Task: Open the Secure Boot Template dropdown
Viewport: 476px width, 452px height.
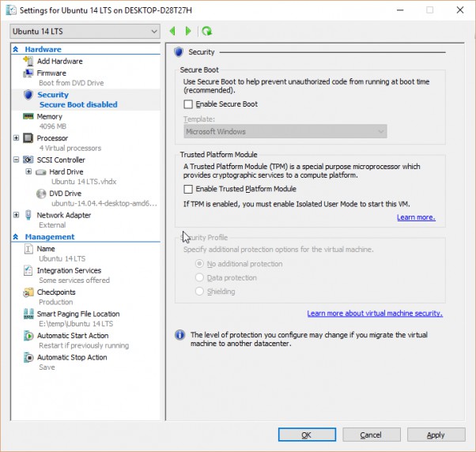Action: 285,132
